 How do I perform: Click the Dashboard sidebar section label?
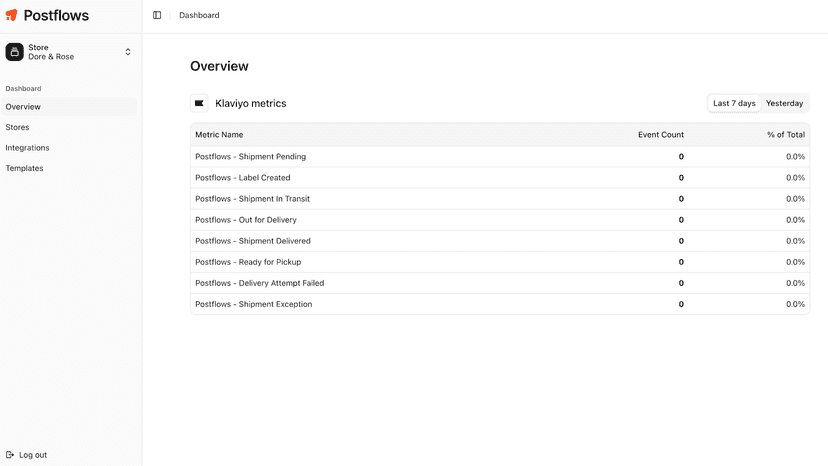tap(23, 89)
